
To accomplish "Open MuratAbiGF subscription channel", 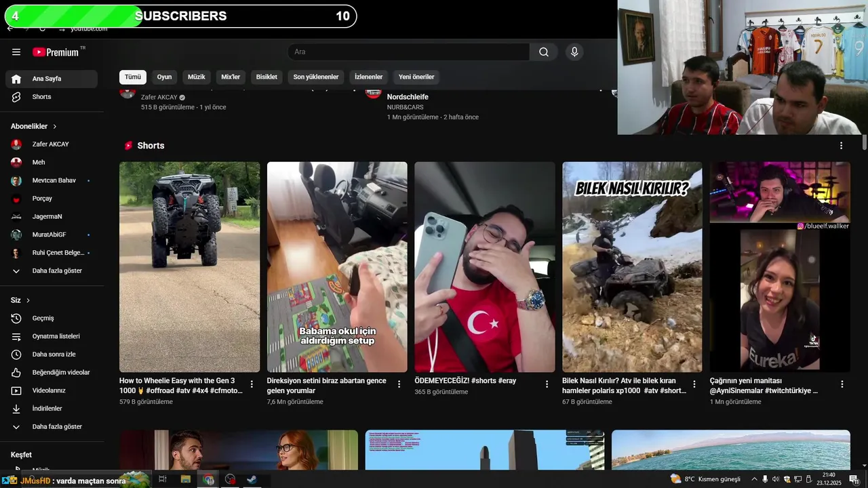I will coord(52,235).
